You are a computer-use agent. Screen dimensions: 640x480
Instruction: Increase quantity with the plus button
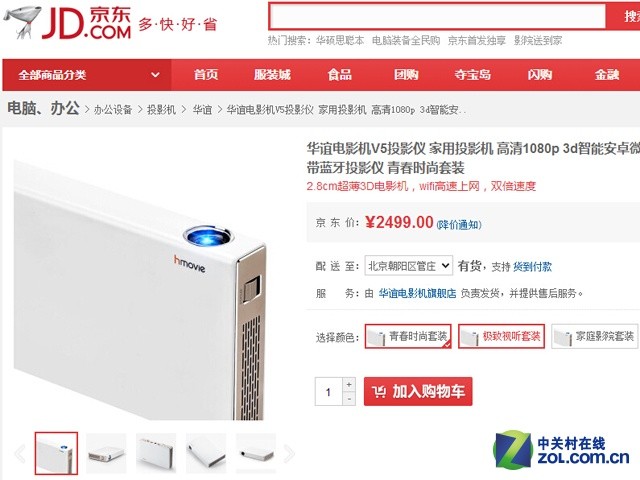coord(349,384)
